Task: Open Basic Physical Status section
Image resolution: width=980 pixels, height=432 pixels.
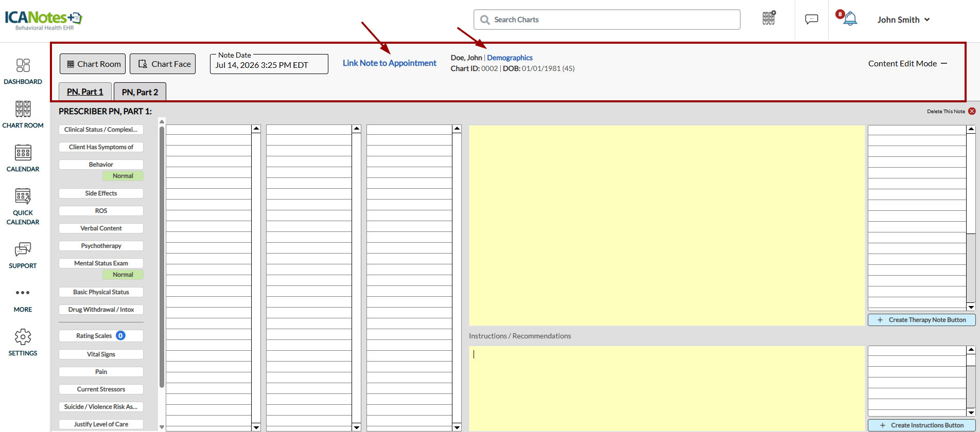Action: pos(101,292)
